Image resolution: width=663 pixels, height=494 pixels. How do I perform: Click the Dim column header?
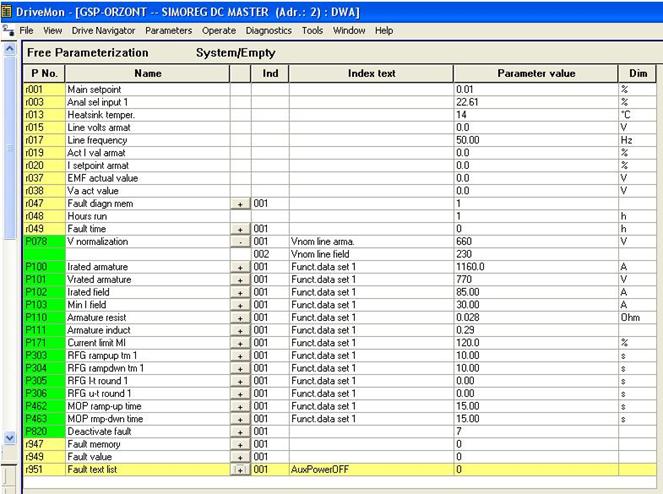click(638, 74)
